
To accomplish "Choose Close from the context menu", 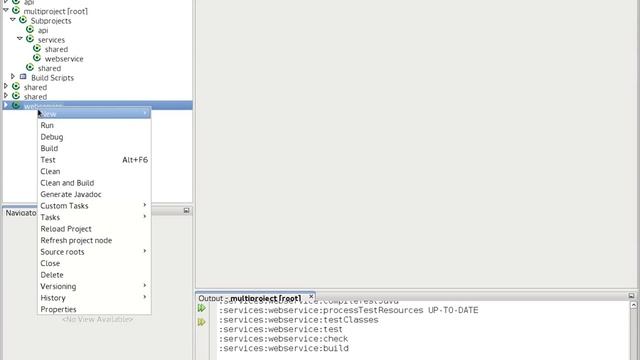I will [94, 263].
